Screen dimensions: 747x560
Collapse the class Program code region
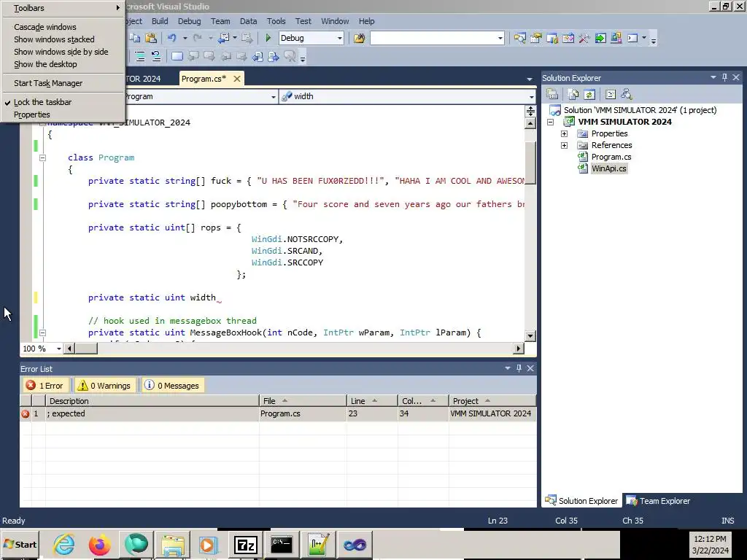pos(42,157)
